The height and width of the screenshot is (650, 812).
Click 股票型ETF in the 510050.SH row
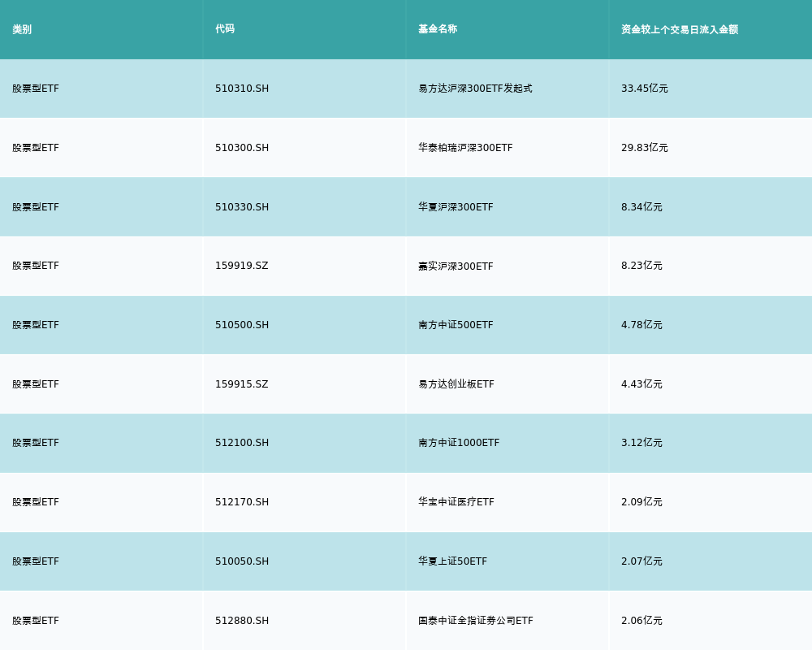36,561
